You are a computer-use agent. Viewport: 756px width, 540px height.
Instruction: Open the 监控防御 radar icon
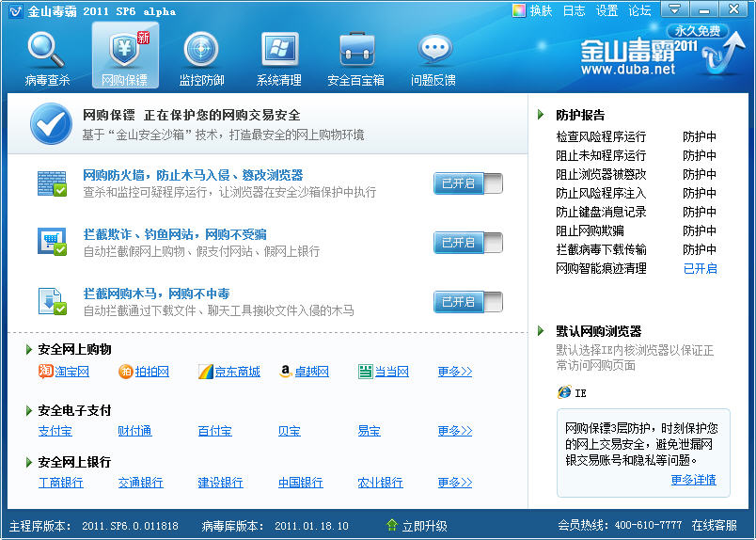point(201,49)
